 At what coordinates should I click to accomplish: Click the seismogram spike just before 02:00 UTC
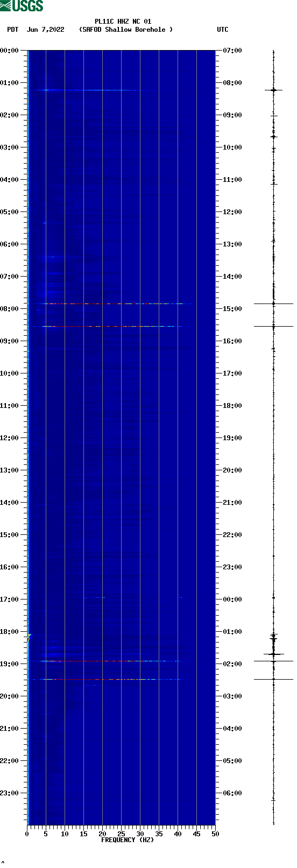(273, 661)
